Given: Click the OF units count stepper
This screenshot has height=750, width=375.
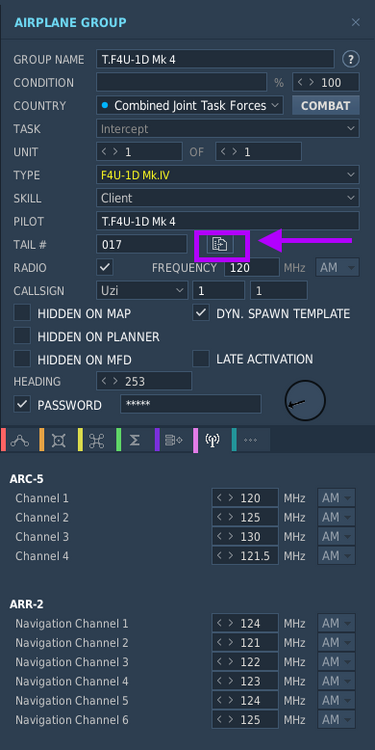Looking at the screenshot, I should coord(258,152).
